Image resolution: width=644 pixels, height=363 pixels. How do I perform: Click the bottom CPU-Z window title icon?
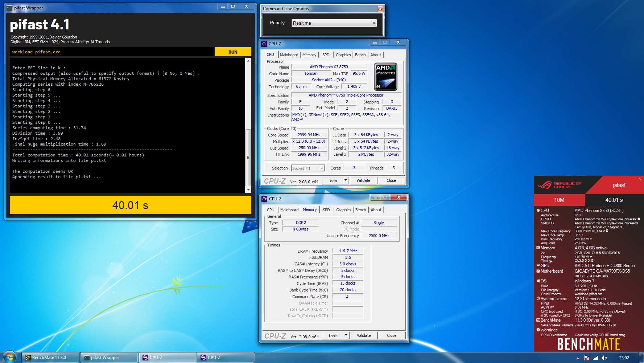(264, 199)
